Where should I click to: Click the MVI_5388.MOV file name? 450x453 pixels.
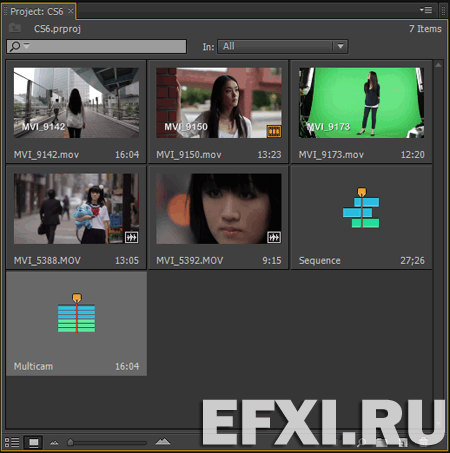pos(47,260)
